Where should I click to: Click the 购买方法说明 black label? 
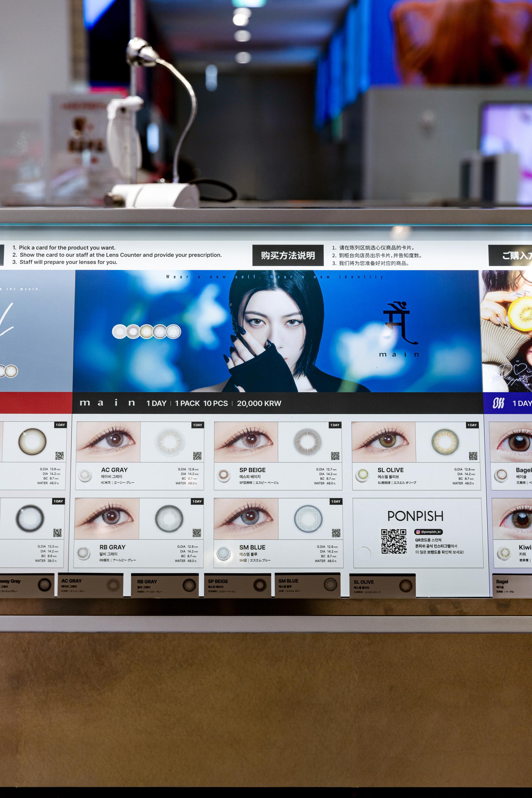click(288, 255)
